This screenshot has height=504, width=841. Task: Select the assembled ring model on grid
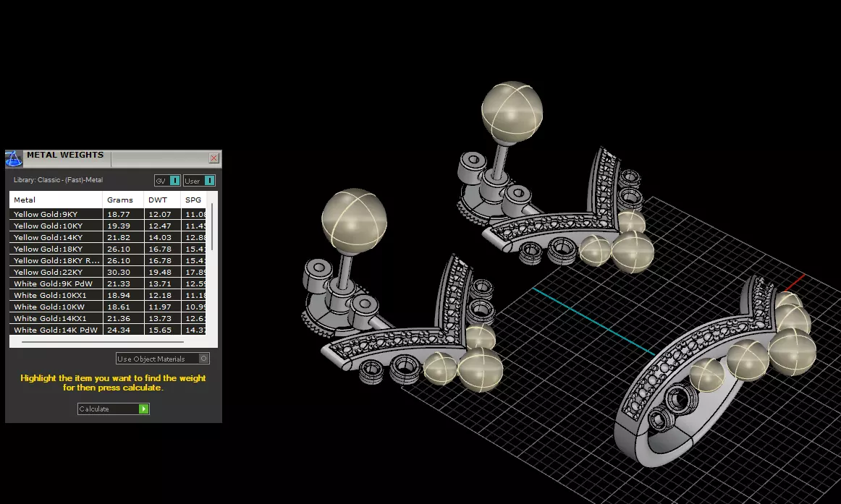[x=715, y=370]
